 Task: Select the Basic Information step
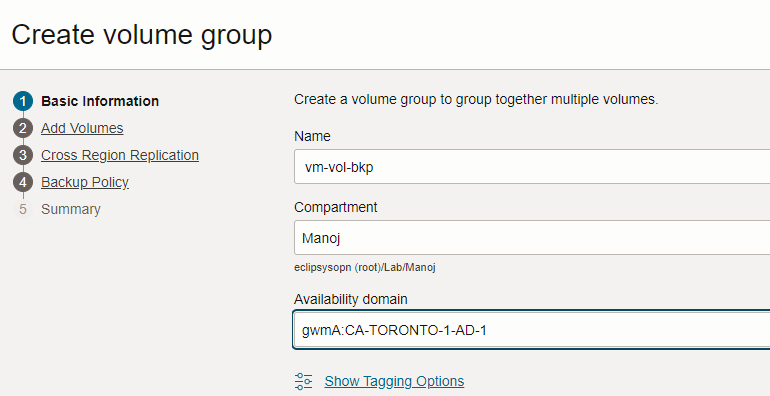(x=100, y=101)
